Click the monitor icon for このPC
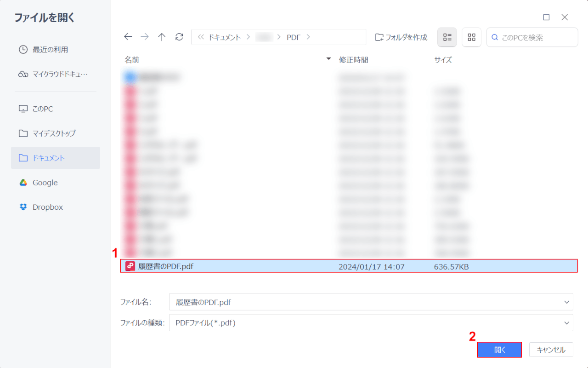This screenshot has width=588, height=368. point(23,109)
